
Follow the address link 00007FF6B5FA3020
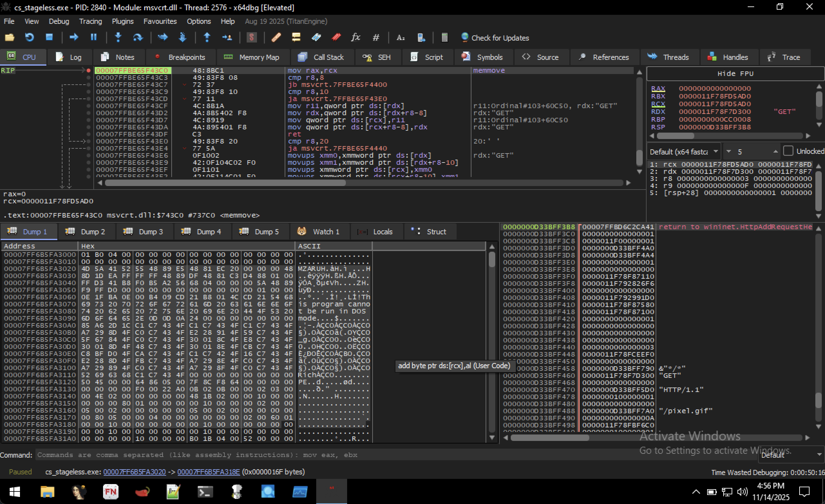(135, 472)
